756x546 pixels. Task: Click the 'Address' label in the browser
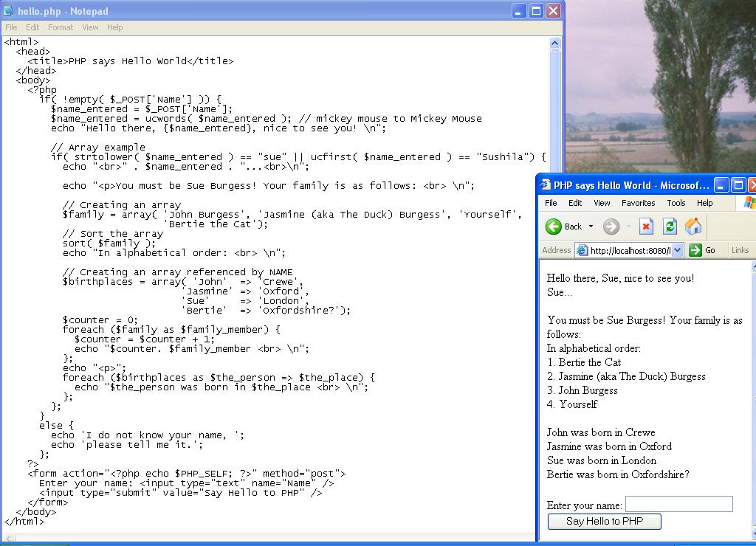(x=556, y=250)
